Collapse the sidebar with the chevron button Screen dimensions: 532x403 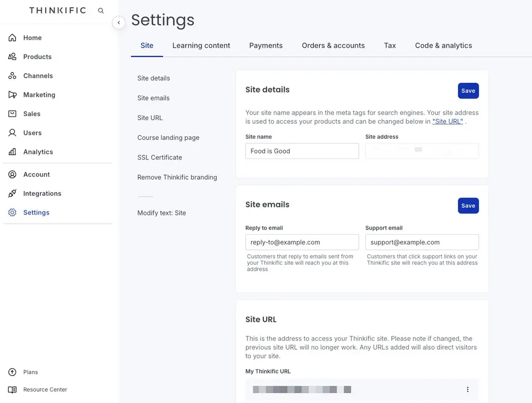[119, 23]
